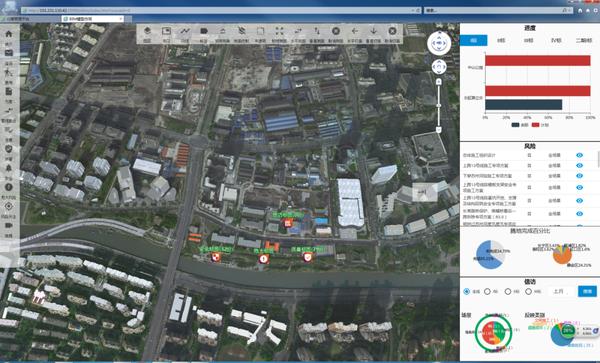Toggle eye icon for first risk row
The height and width of the screenshot is (363, 600).
coord(579,155)
